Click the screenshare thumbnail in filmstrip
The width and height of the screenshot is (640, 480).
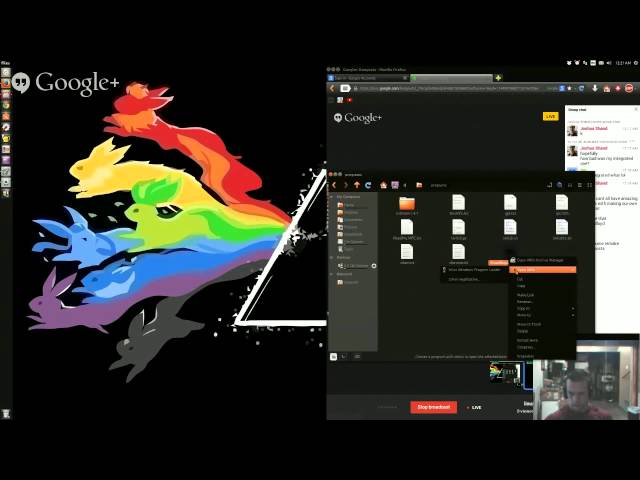point(505,373)
